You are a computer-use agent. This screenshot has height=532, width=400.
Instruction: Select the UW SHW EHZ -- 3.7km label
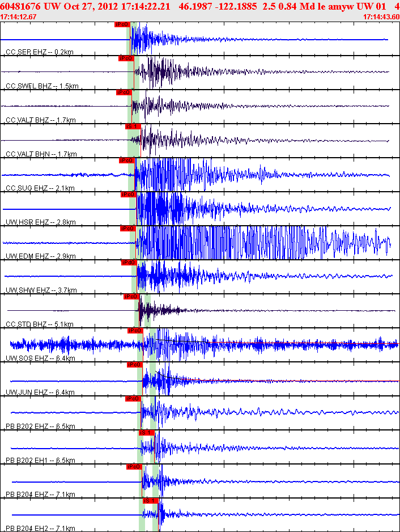click(41, 290)
